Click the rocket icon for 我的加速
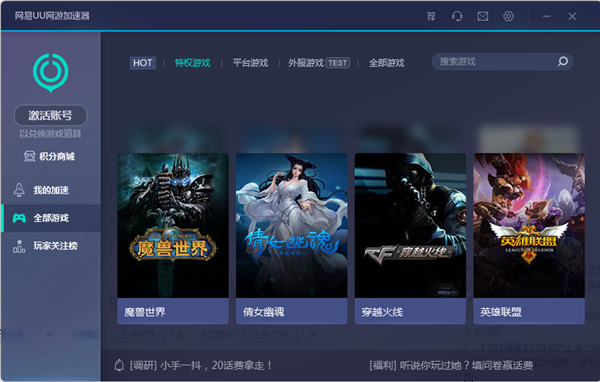The image size is (600, 382). point(19,190)
